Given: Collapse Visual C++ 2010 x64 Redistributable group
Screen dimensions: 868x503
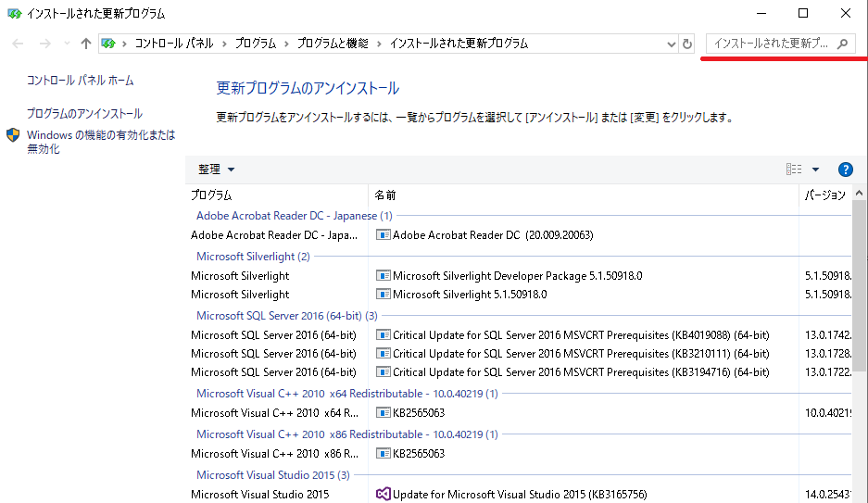Looking at the screenshot, I should [347, 394].
